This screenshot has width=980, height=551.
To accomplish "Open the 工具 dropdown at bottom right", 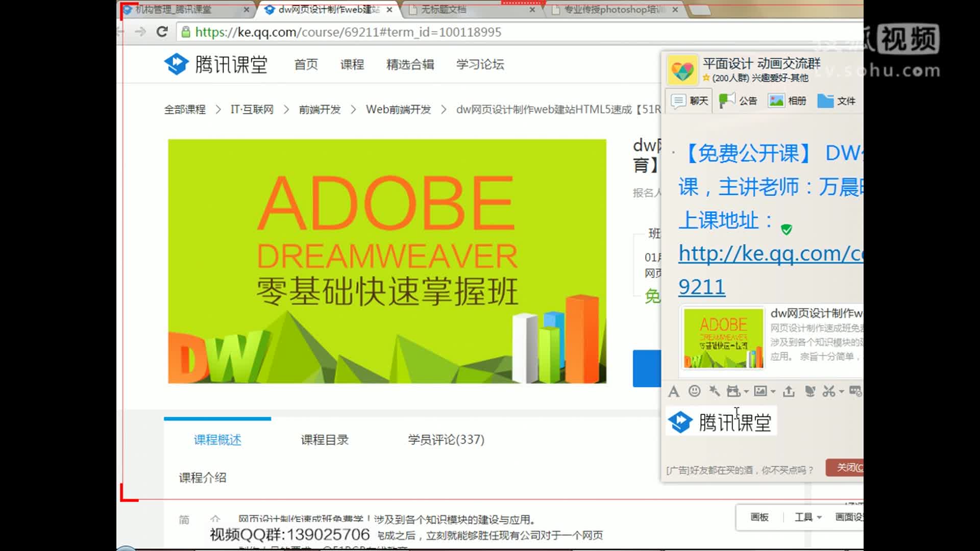I will (x=808, y=517).
